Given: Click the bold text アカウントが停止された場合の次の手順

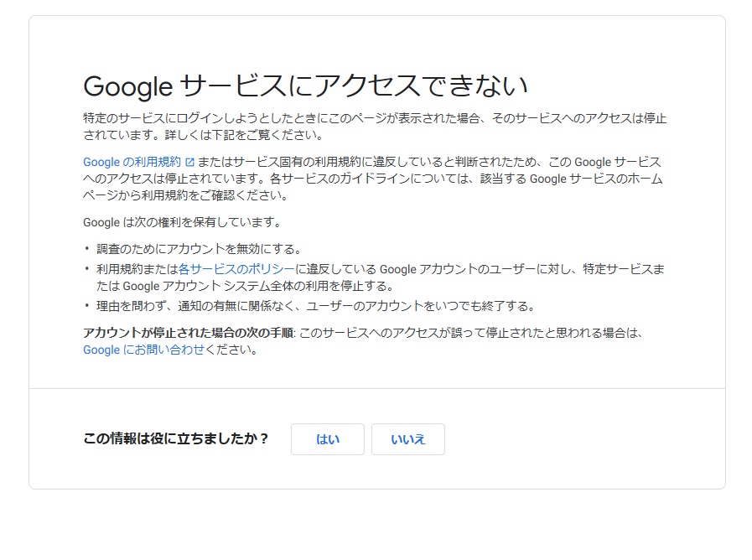Looking at the screenshot, I should 189,333.
